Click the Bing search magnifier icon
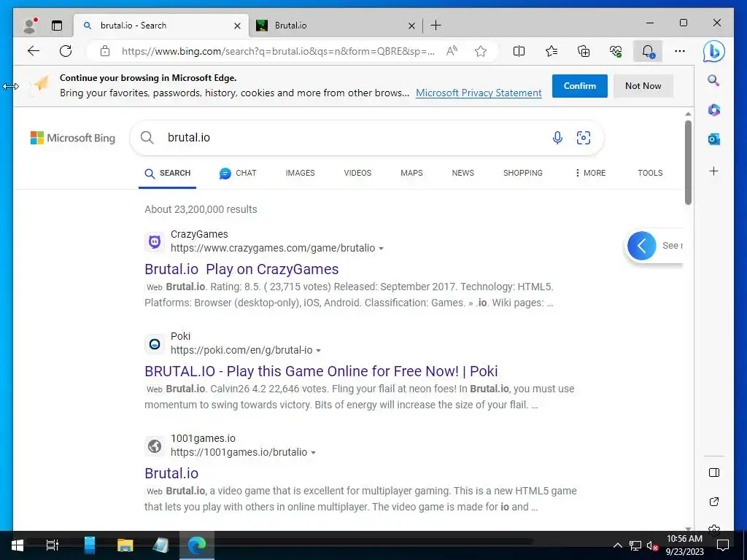 [147, 138]
